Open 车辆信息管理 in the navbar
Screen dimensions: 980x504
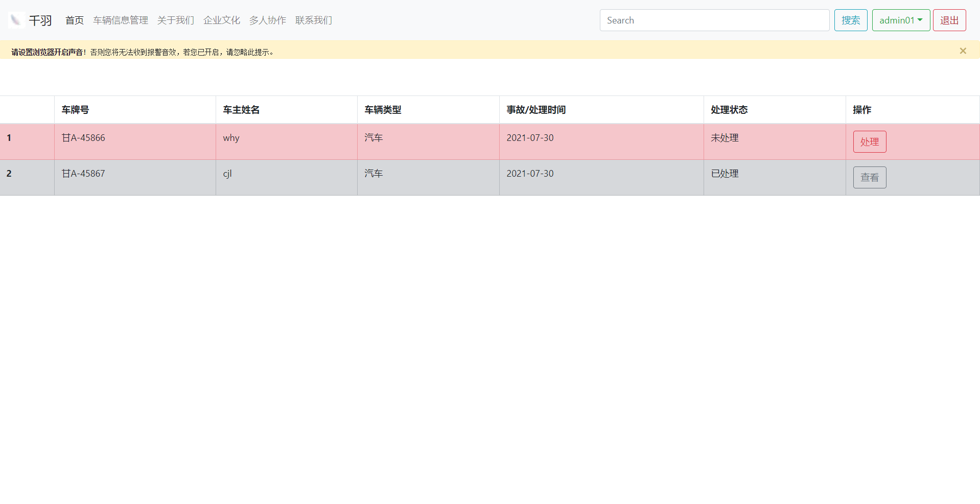(x=121, y=20)
